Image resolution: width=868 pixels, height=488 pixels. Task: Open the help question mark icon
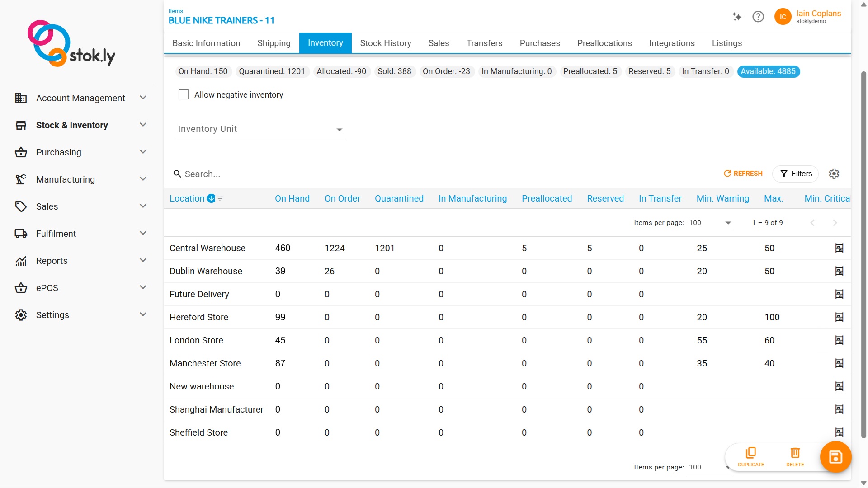(758, 17)
